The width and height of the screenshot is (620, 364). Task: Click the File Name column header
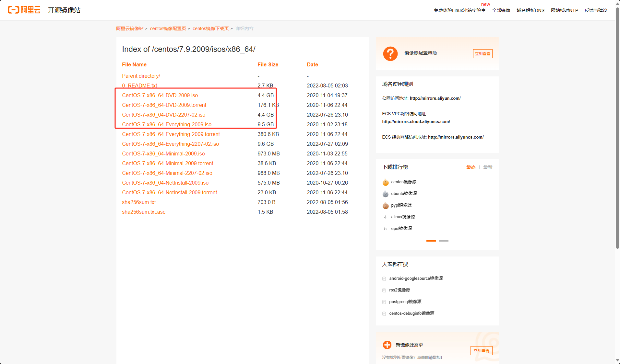point(134,64)
